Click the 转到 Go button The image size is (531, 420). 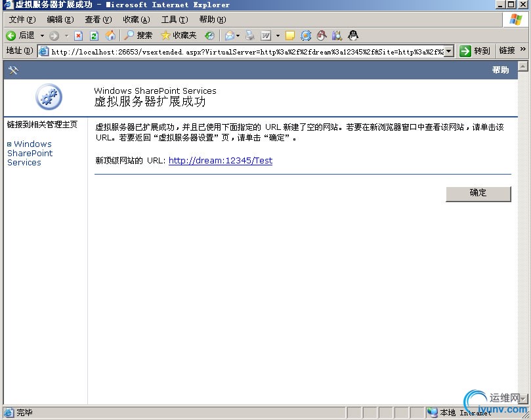click(x=475, y=51)
